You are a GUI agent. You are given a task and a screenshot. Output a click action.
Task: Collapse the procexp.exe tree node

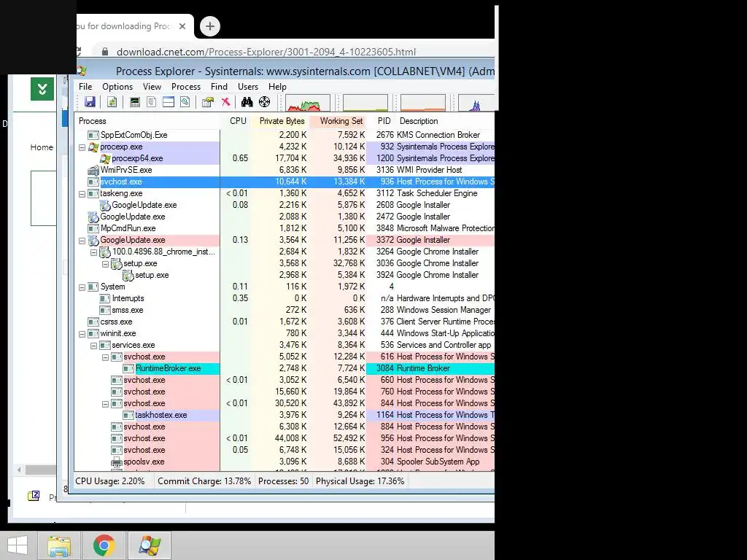click(82, 147)
